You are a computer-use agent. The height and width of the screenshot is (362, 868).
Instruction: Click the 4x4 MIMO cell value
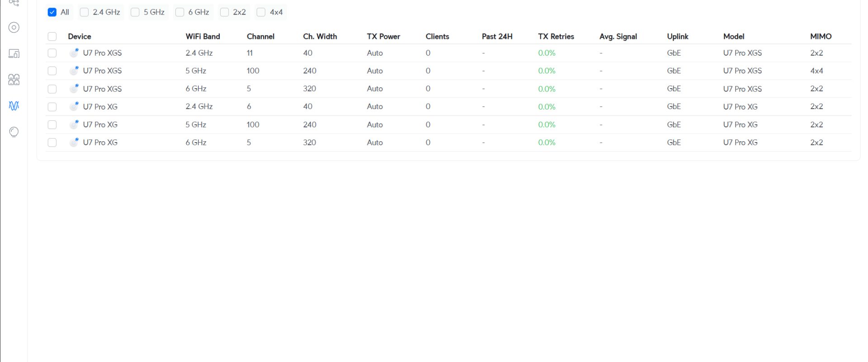tap(816, 71)
